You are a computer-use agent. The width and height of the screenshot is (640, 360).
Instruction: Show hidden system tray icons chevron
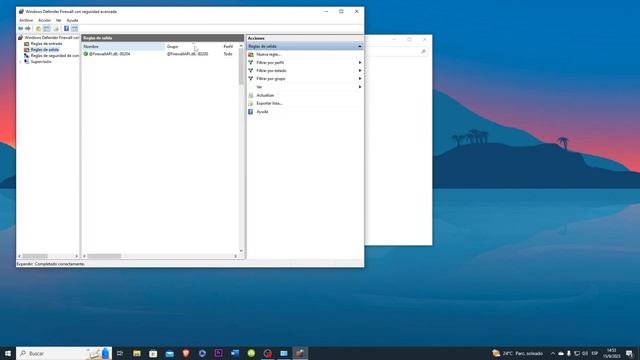(553, 353)
